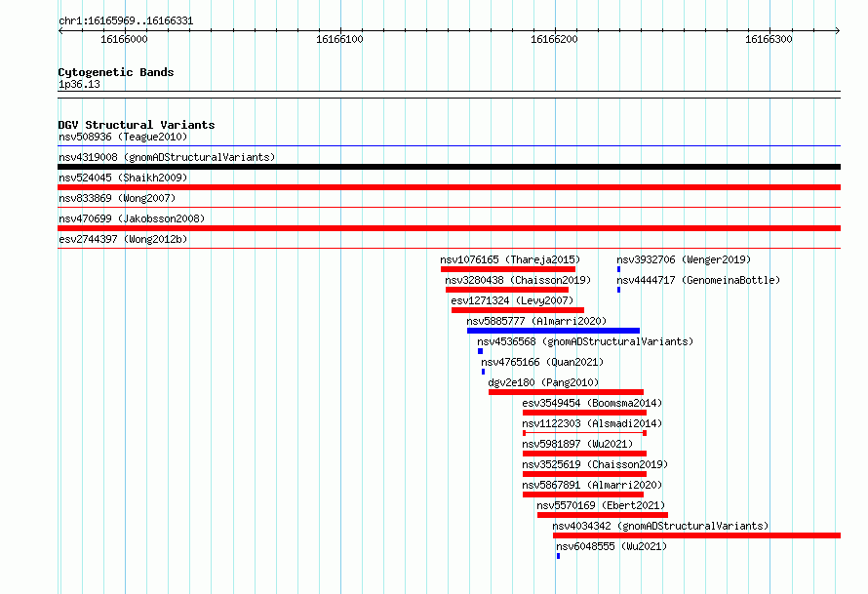Click the Cytogenetic Bands track title

click(116, 72)
